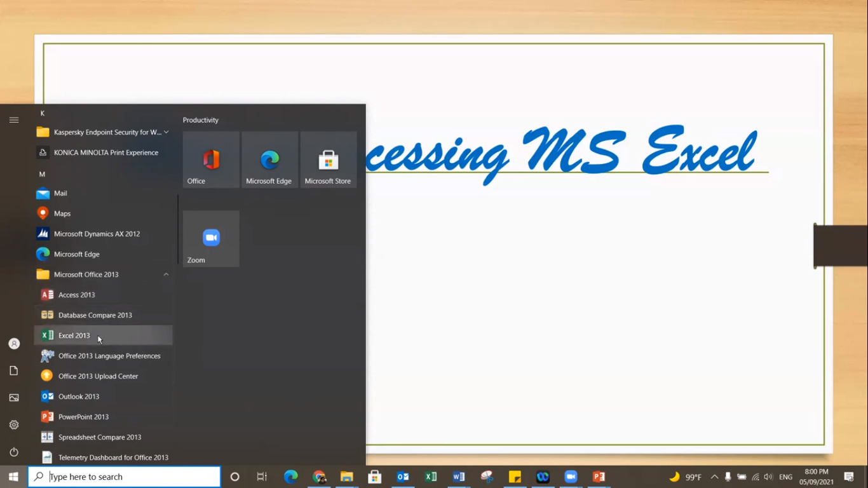
Task: Open Word from the taskbar
Action: (459, 477)
